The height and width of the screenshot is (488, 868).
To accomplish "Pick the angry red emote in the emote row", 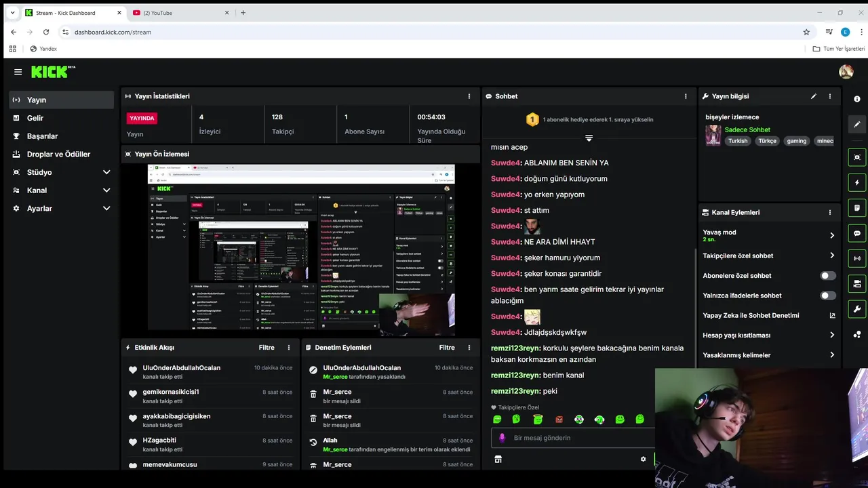I will point(559,420).
